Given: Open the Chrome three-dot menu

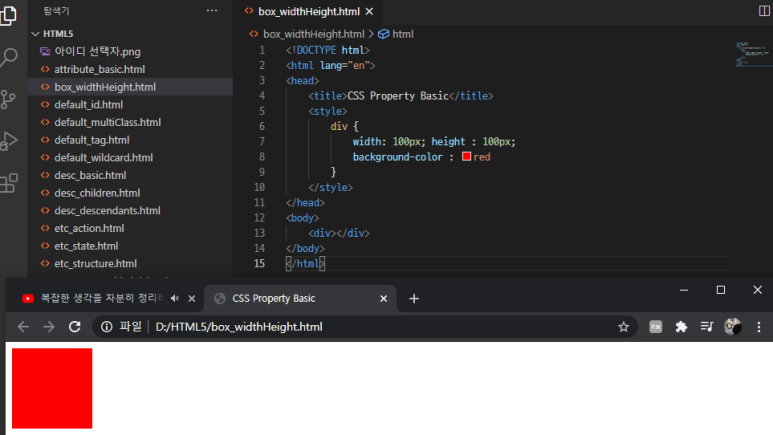Looking at the screenshot, I should [x=759, y=326].
